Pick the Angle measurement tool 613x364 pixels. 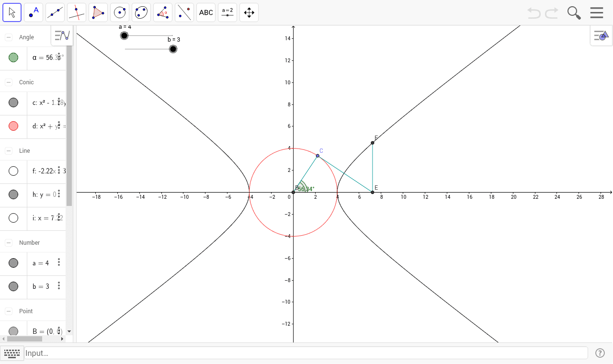click(162, 12)
